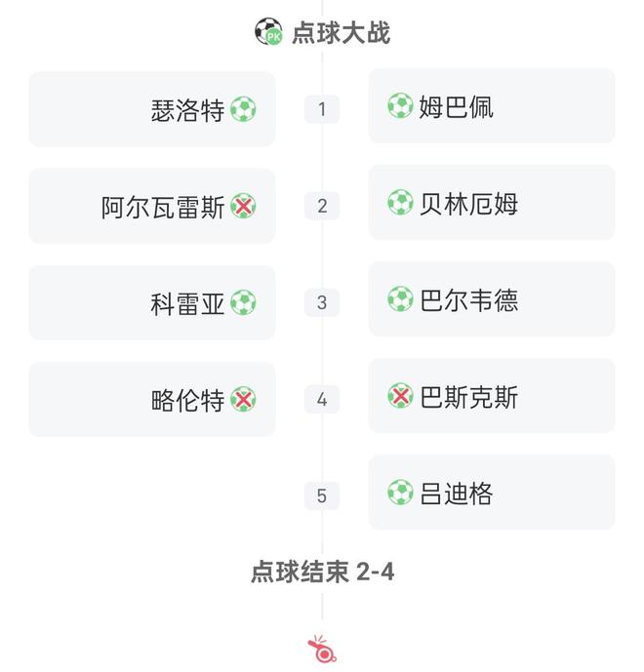Click the scored ball icon beside 姆巴佩
Screen dimensions: 644x672
400,105
